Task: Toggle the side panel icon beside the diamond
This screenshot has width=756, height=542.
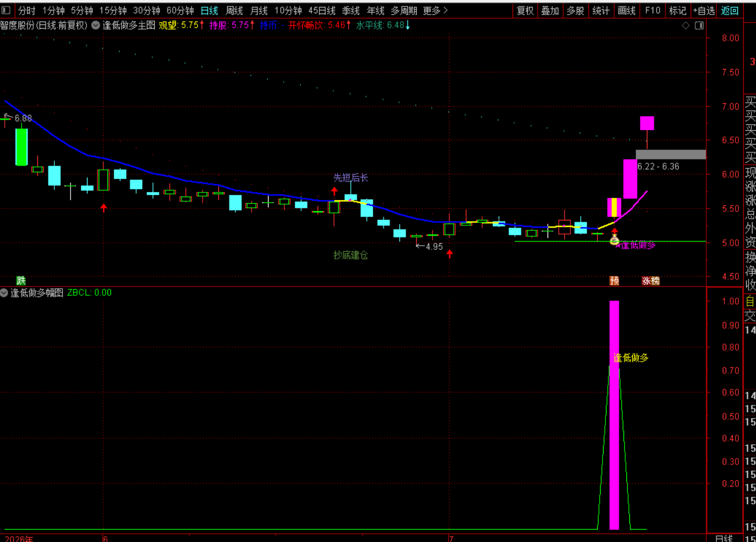Action: (x=699, y=26)
